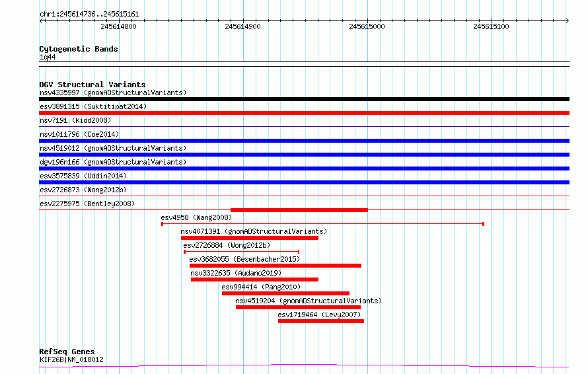This screenshot has width=588, height=374.
Task: Open the RefSeq Genes track title
Action: click(67, 352)
